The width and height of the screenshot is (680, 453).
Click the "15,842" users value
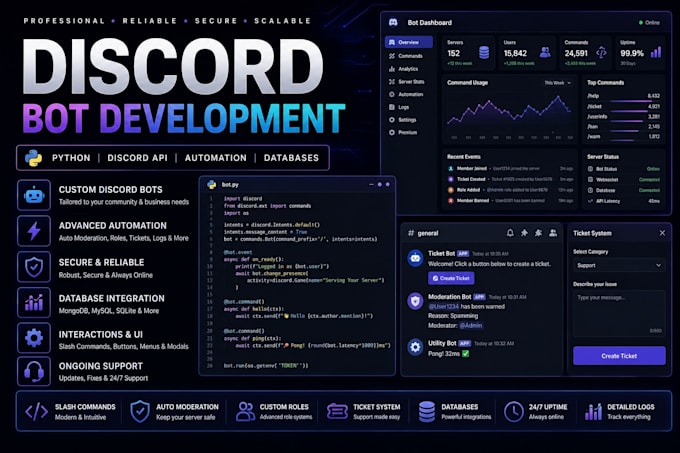pyautogui.click(x=515, y=53)
